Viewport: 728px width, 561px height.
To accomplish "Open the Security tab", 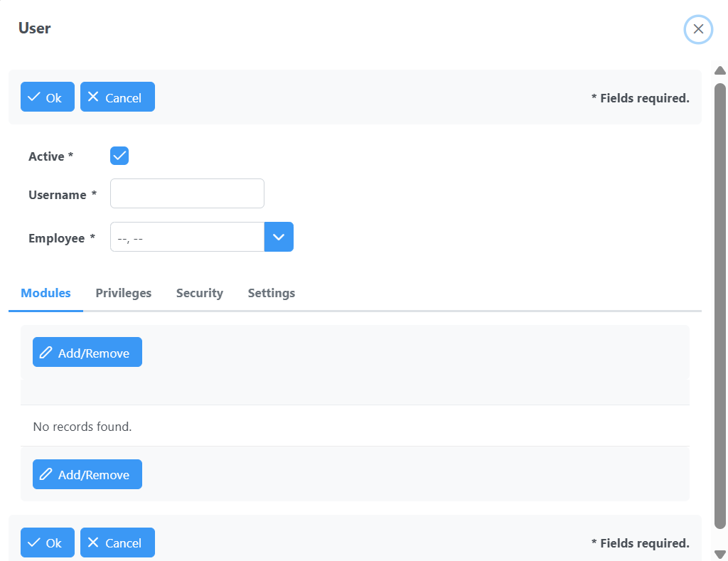I will [x=199, y=293].
